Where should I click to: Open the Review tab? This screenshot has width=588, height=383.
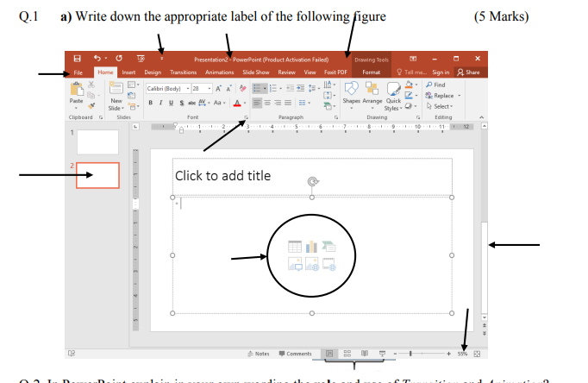click(286, 72)
